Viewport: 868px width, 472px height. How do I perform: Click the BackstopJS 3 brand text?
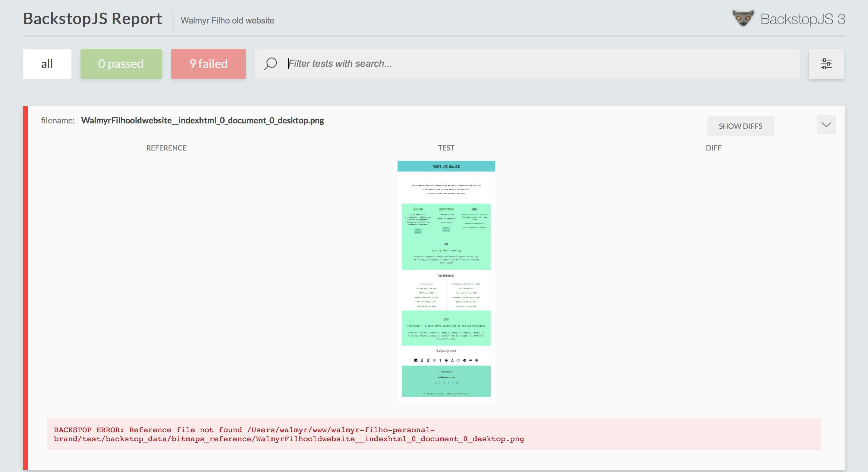802,19
